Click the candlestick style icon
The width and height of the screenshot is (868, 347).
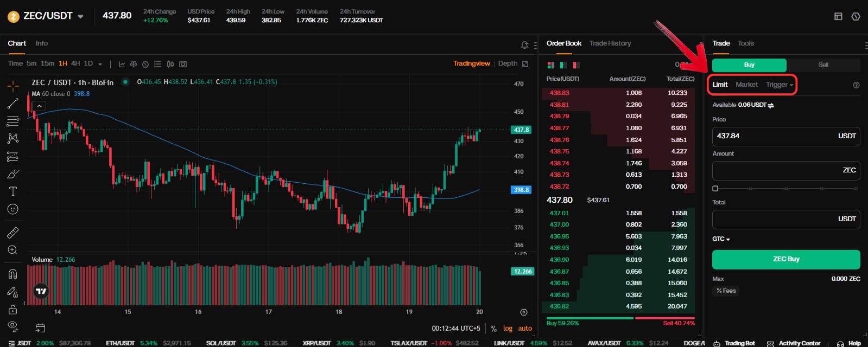tap(170, 64)
